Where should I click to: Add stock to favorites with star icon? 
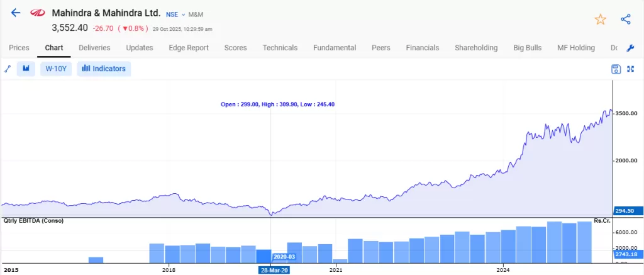tap(600, 20)
